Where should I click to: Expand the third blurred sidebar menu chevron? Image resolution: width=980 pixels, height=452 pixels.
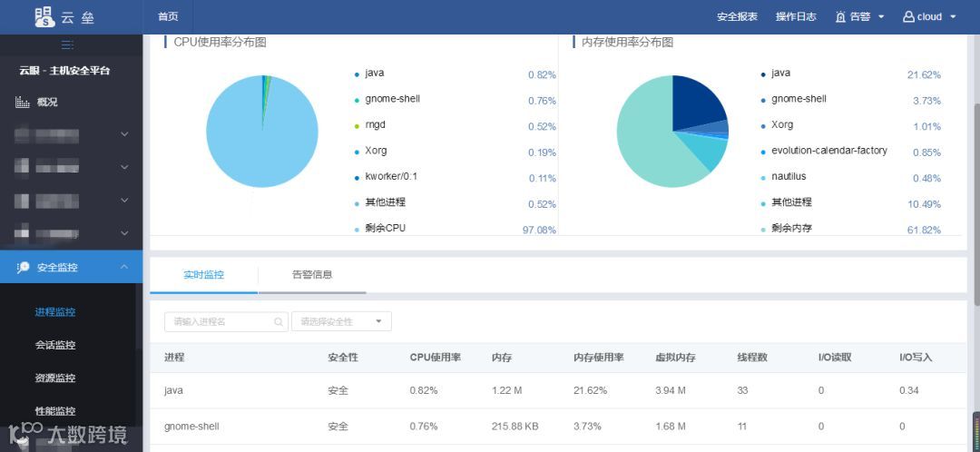click(x=124, y=200)
